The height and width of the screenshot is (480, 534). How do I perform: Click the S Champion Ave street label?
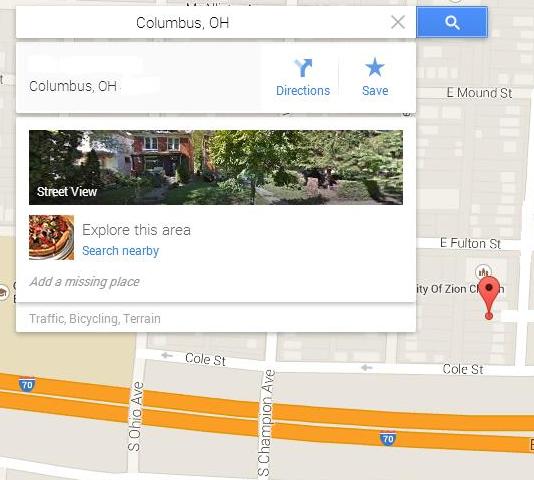266,422
